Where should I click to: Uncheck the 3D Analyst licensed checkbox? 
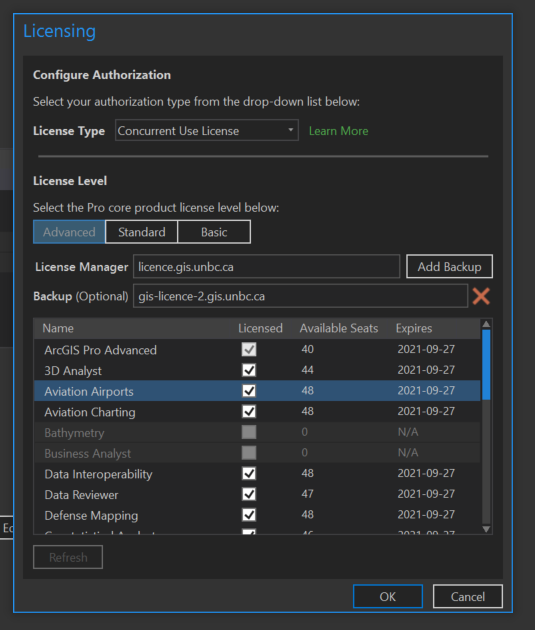tap(249, 370)
